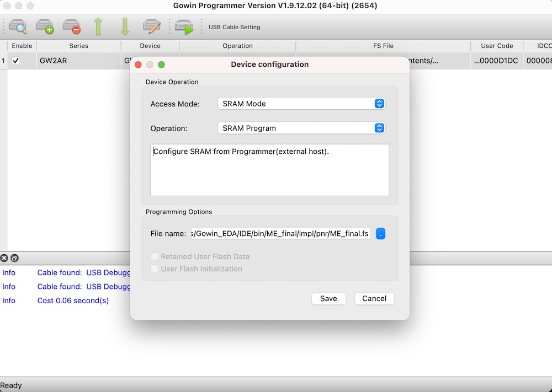Click the Add Device green plus icon
Viewport: 552px width, 392px height.
[x=45, y=26]
